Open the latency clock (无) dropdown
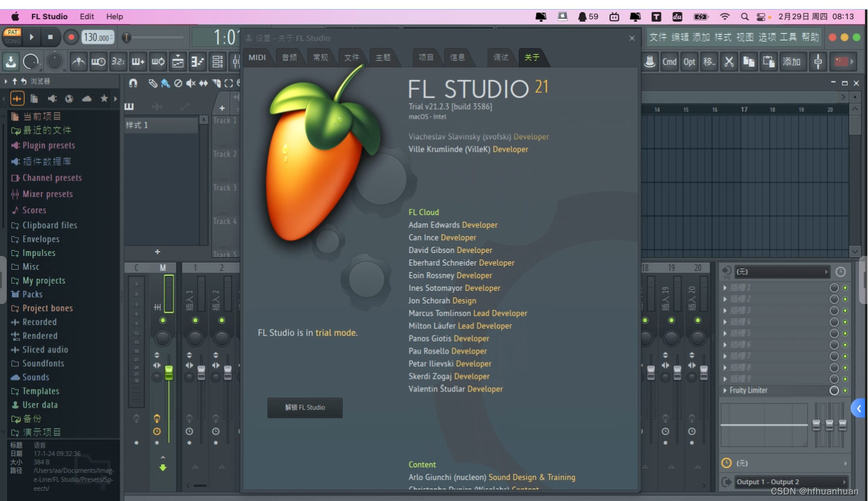 785,463
